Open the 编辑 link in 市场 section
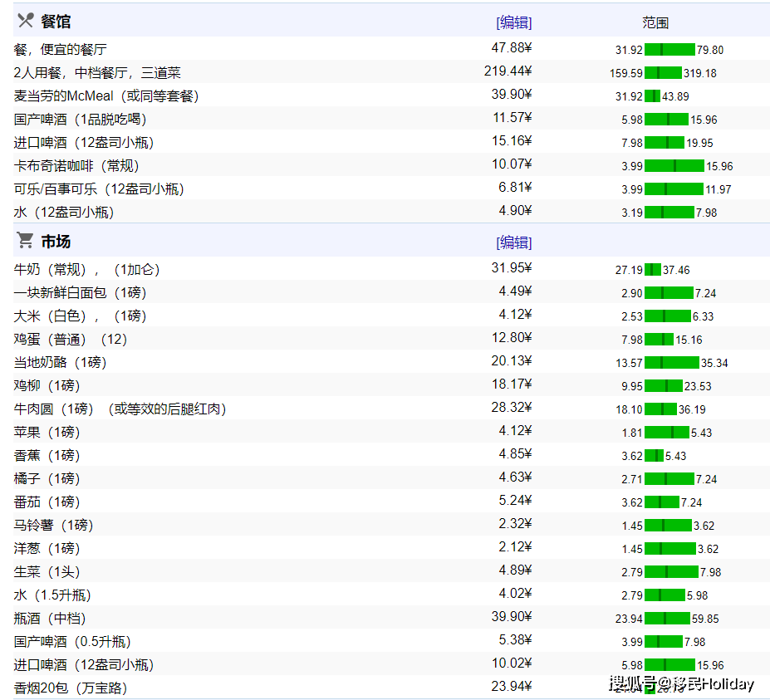 point(513,242)
